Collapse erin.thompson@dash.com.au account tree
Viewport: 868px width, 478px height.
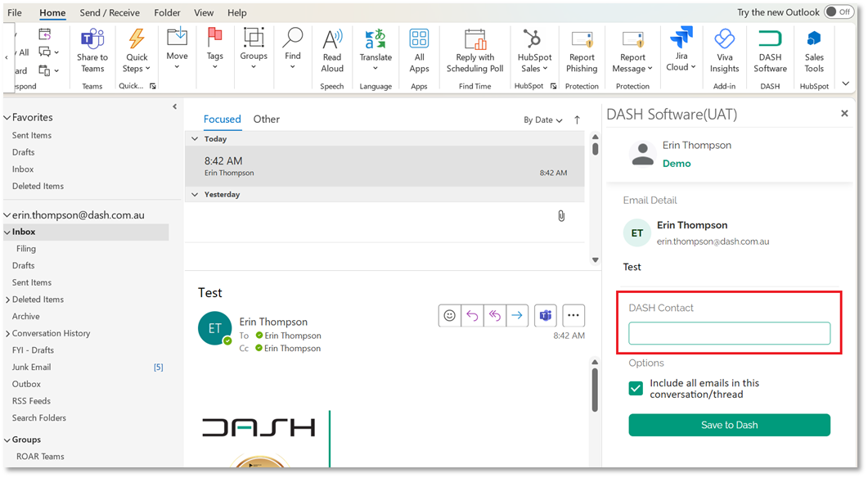(x=7, y=215)
